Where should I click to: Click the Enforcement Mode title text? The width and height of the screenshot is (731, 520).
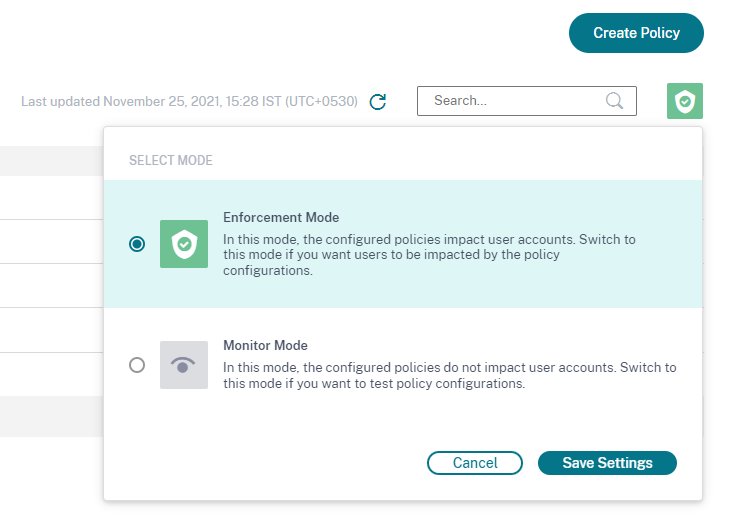280,218
